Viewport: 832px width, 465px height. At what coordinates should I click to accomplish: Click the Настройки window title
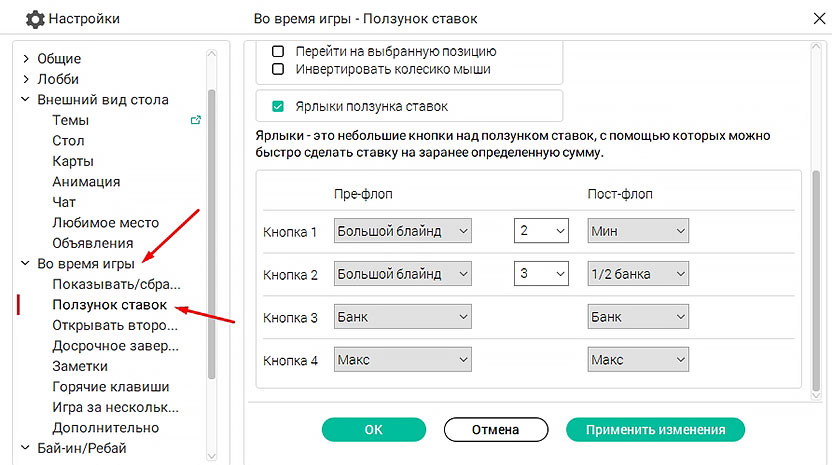[x=84, y=19]
